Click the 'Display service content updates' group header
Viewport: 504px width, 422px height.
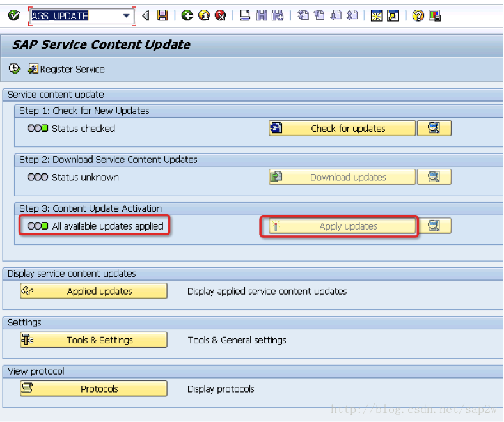[x=72, y=274]
